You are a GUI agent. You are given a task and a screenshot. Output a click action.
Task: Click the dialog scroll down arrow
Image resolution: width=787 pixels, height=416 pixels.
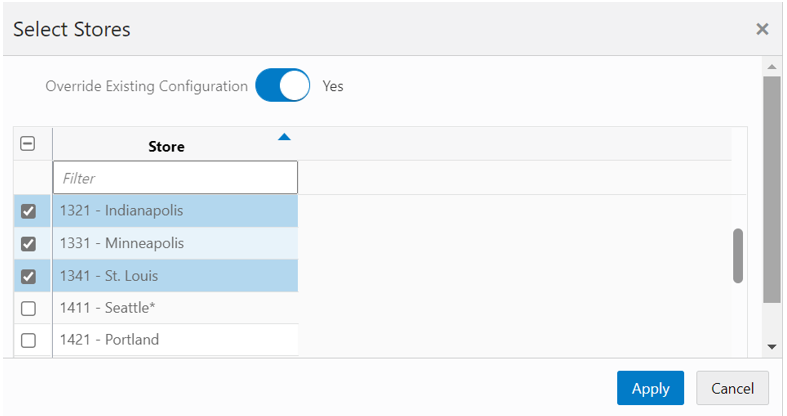[771, 346]
